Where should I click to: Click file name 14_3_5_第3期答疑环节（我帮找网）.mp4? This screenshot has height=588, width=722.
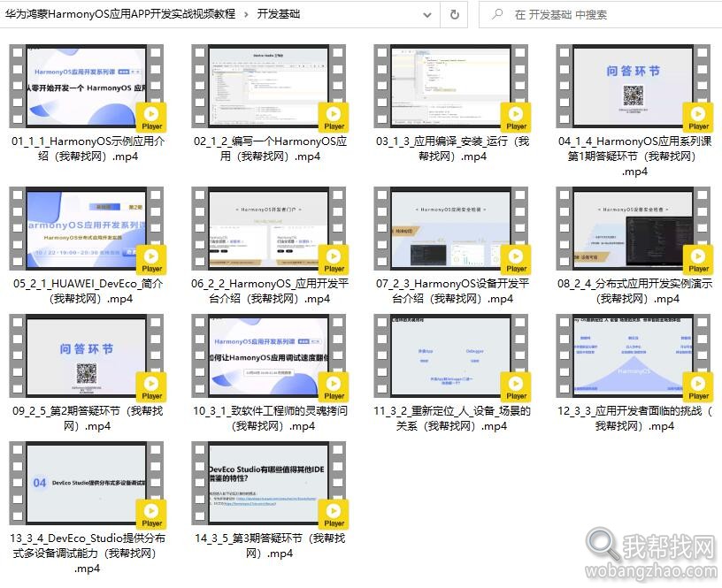pyautogui.click(x=270, y=546)
